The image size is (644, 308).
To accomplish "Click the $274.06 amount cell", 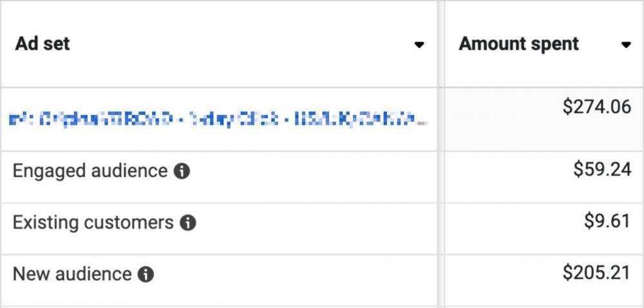I will [x=596, y=107].
